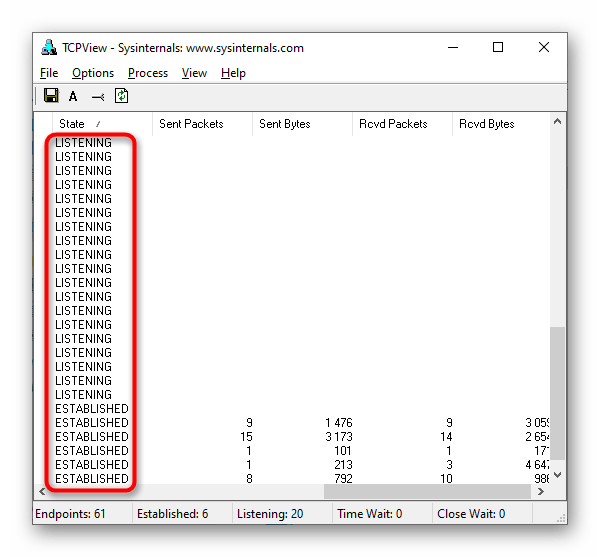600x557 pixels.
Task: Close the TCPView window
Action: (544, 47)
